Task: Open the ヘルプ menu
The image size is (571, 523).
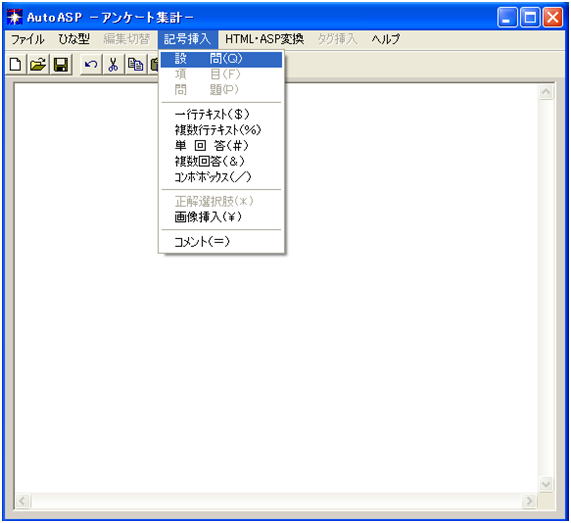Action: pyautogui.click(x=386, y=39)
